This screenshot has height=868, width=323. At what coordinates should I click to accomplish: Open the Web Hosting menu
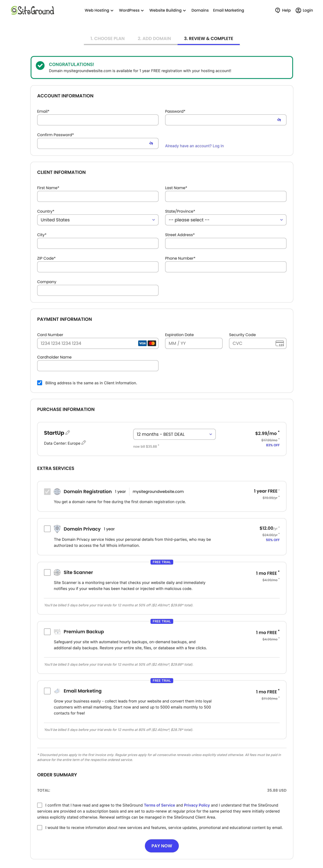(x=99, y=10)
